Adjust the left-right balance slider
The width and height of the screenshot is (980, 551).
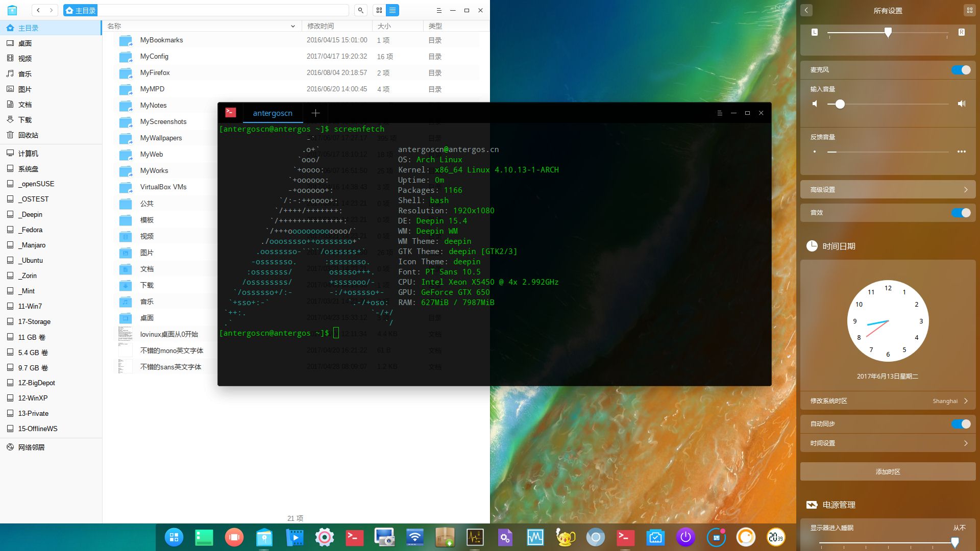888,33
